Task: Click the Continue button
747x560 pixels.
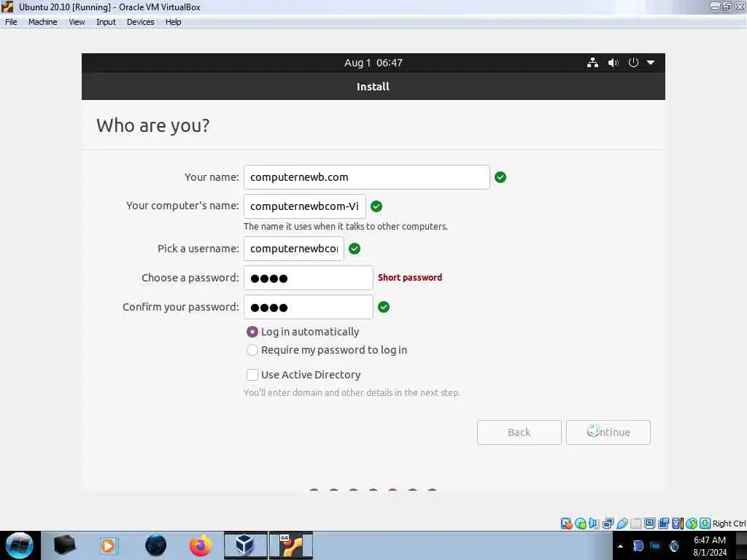Action: [608, 432]
